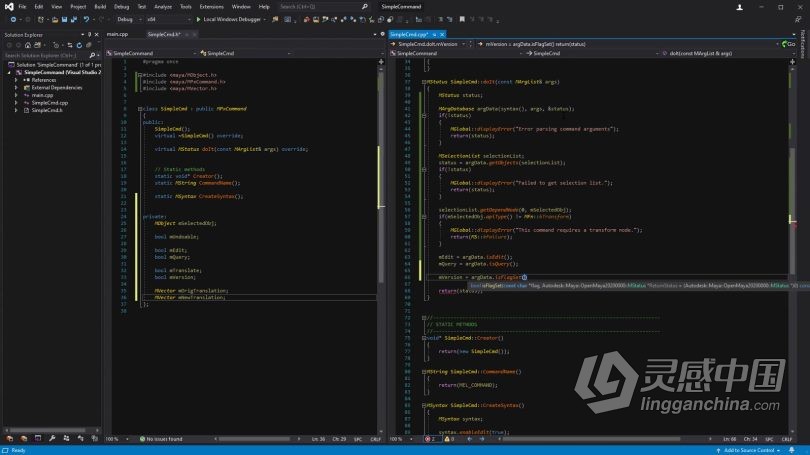The height and width of the screenshot is (455, 810).
Task: Close the SimpleCmd.cpp tab
Action: pyautogui.click(x=442, y=35)
